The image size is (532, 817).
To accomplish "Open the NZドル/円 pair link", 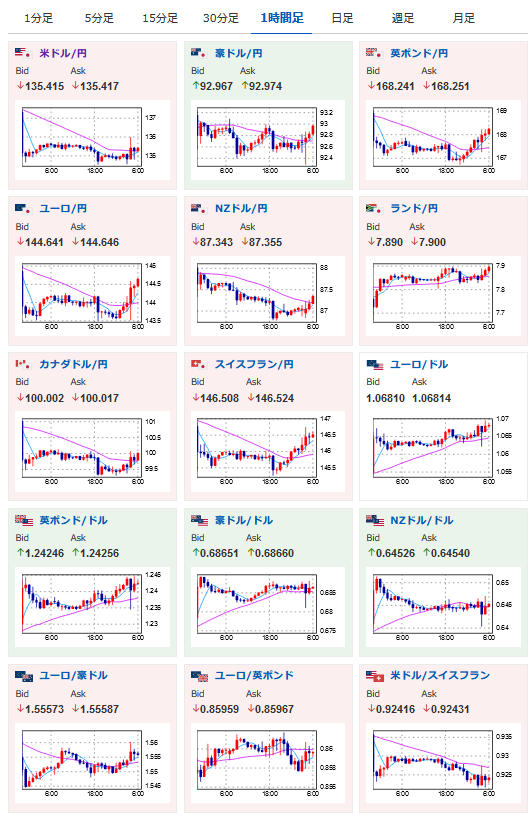I will click(x=241, y=208).
